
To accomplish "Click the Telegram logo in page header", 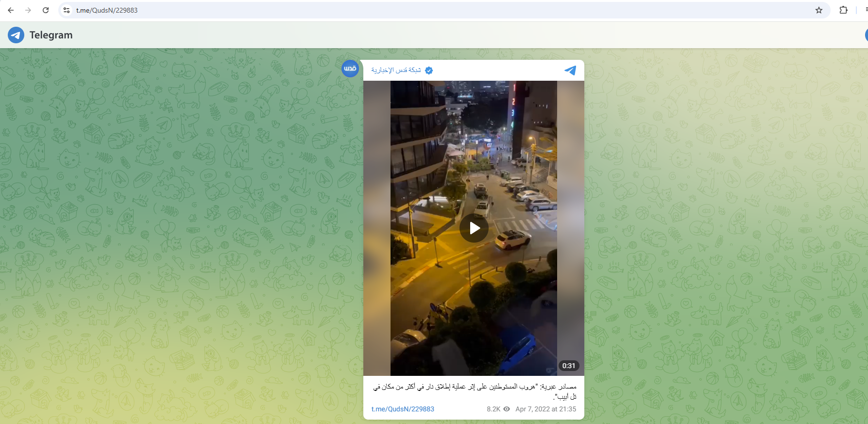I will [x=16, y=35].
